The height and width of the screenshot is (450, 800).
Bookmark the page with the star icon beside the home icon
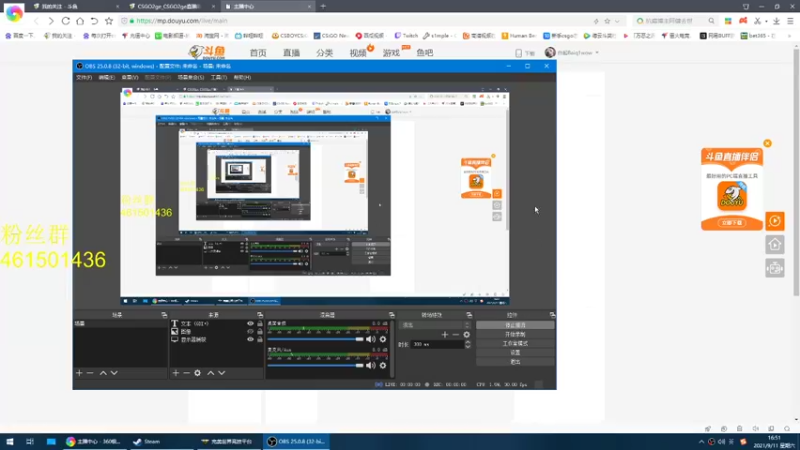click(x=109, y=21)
